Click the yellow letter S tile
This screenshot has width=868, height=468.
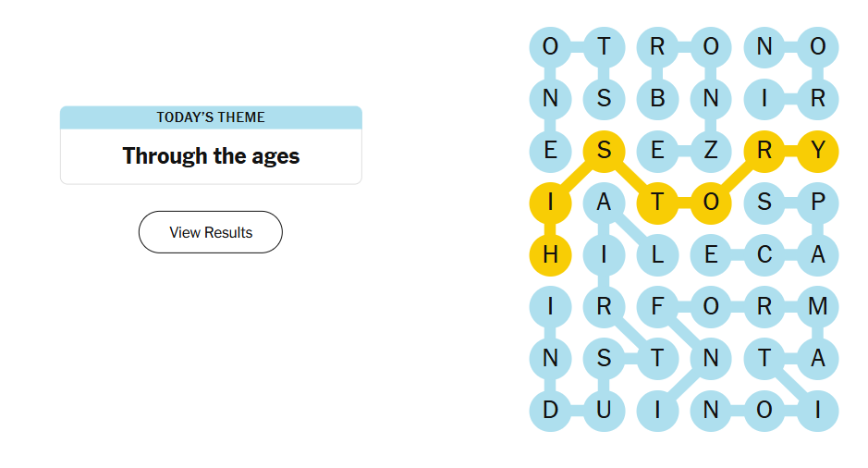coord(604,151)
